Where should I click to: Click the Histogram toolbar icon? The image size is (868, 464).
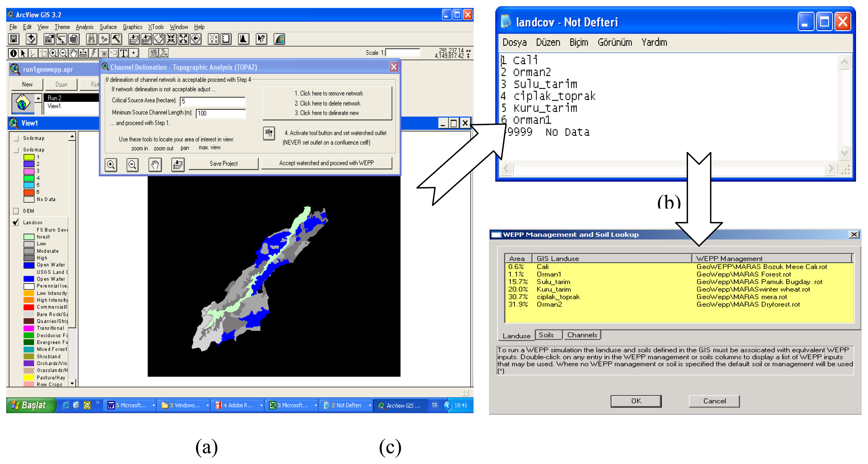[x=243, y=39]
